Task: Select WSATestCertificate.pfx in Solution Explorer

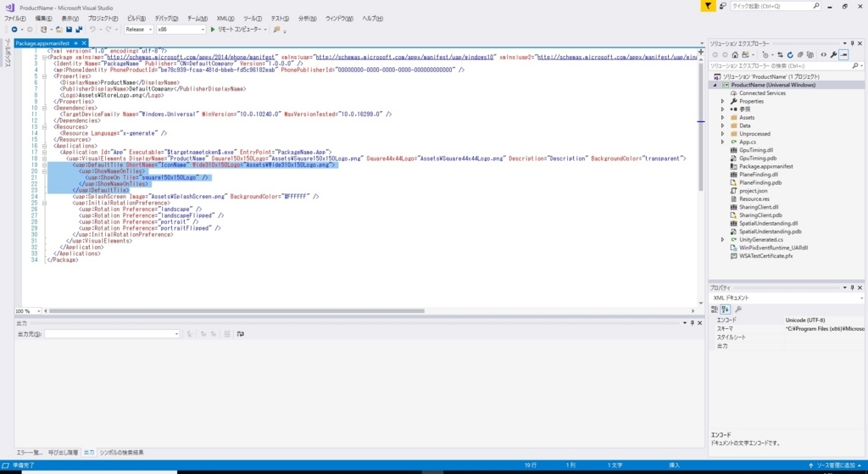Action: pyautogui.click(x=765, y=256)
